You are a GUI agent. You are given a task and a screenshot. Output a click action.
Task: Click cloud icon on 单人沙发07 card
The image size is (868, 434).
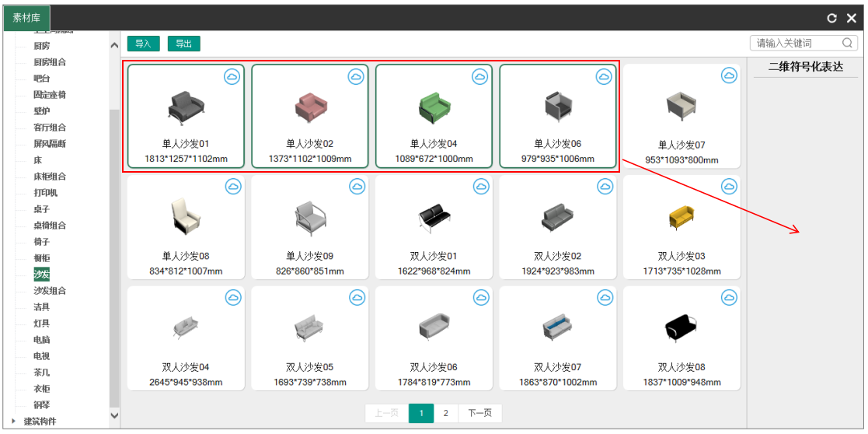pyautogui.click(x=730, y=76)
